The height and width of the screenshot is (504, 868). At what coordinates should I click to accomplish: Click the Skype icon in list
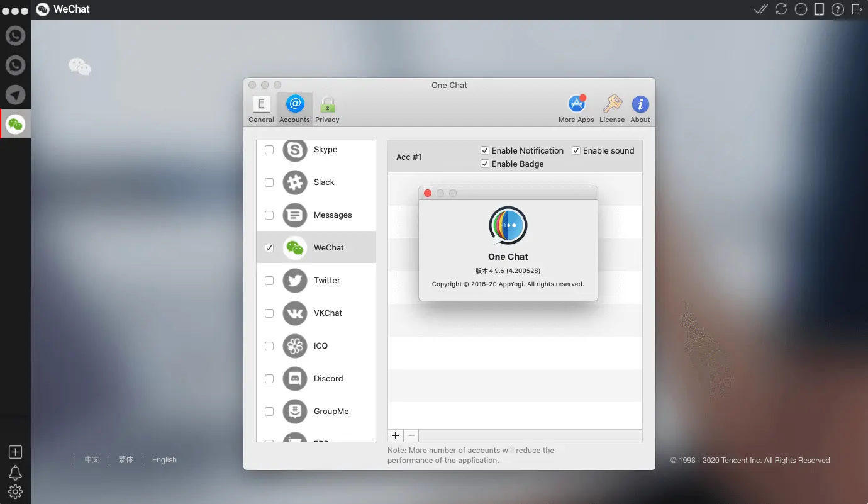tap(294, 150)
